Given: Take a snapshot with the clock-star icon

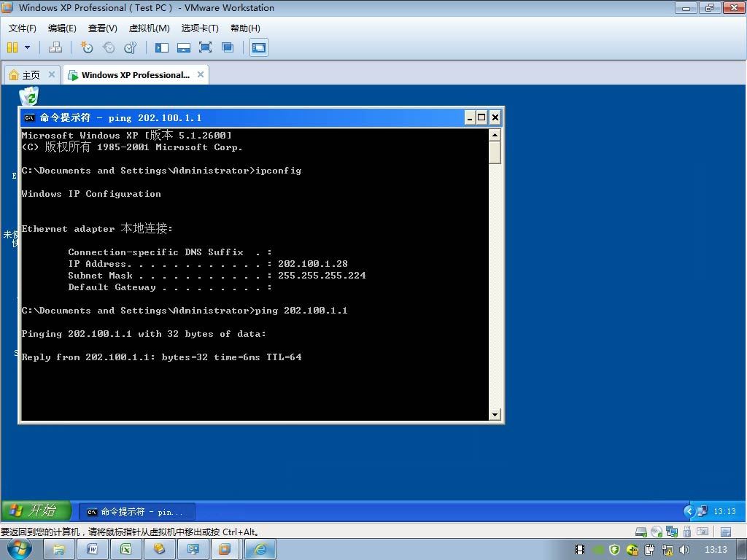Looking at the screenshot, I should pyautogui.click(x=86, y=47).
